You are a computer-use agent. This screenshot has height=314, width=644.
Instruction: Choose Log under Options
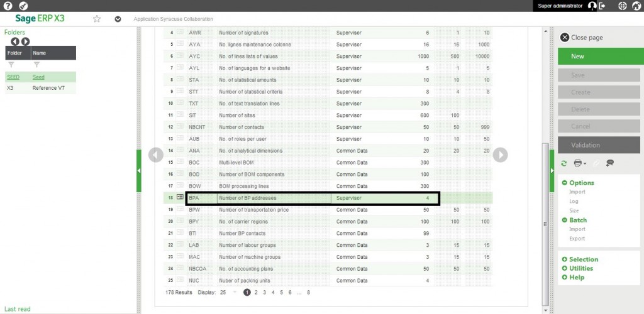point(574,202)
